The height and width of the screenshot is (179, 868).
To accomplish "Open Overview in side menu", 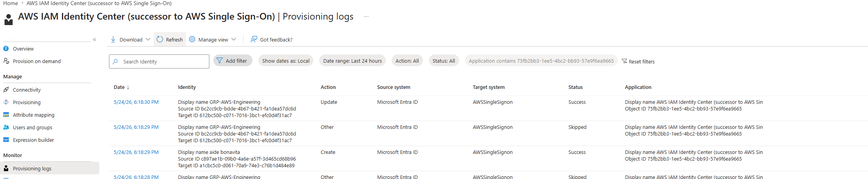I will tap(23, 49).
